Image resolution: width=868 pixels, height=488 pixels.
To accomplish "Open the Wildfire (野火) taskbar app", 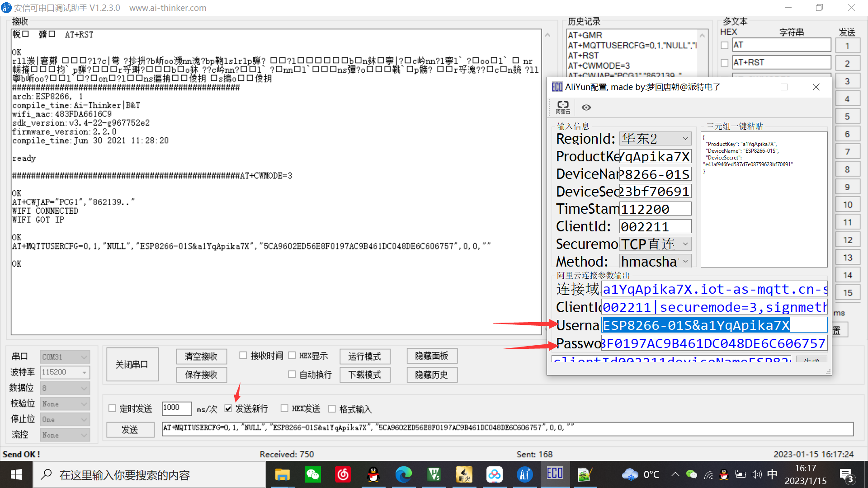I will 464,474.
